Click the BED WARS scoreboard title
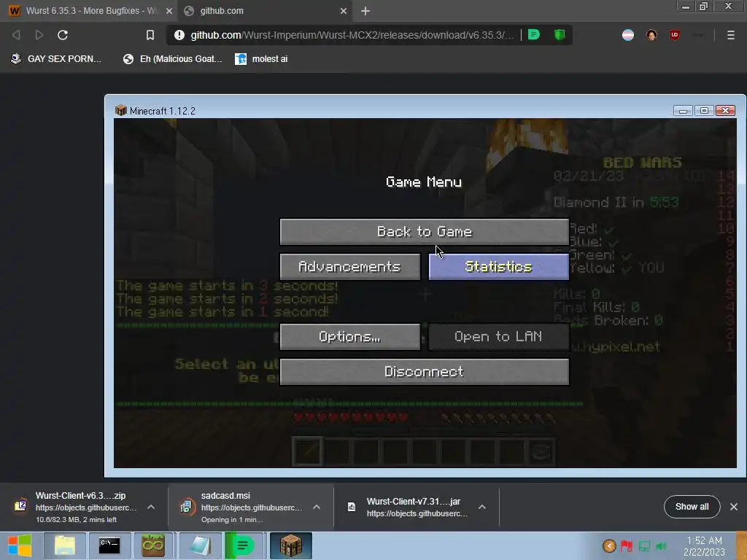This screenshot has width=747, height=560. [x=642, y=163]
